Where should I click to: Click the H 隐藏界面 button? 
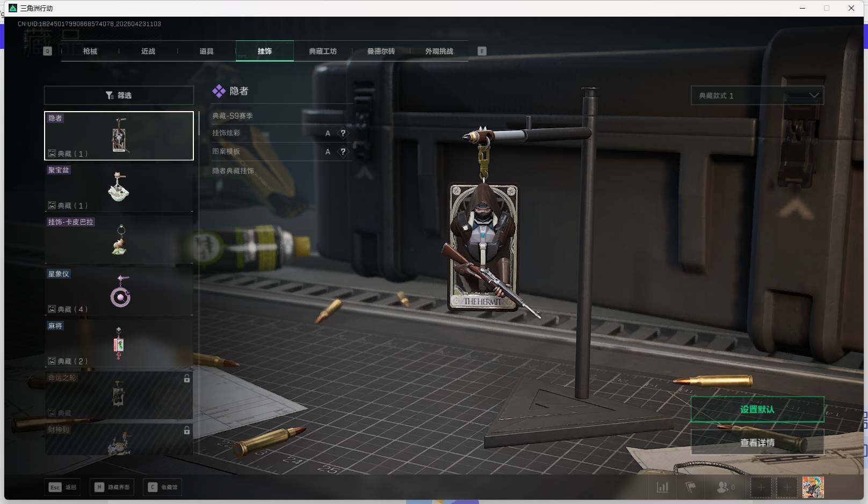pos(113,487)
